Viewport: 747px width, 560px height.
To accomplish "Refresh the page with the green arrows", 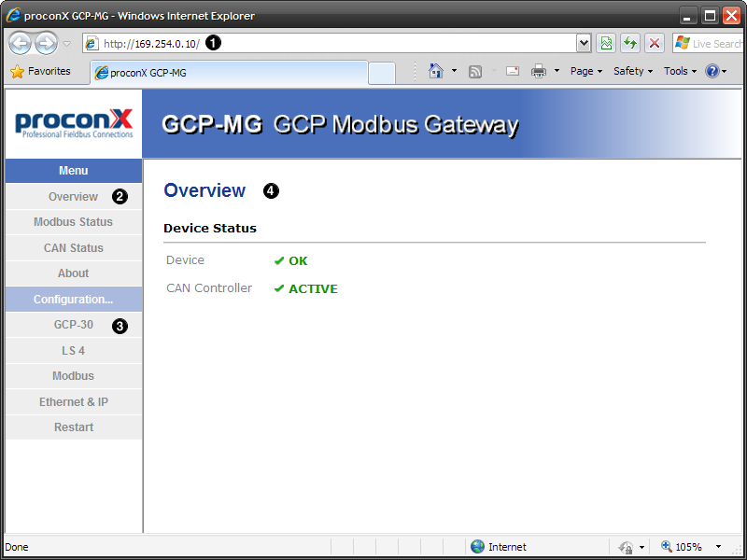I will [630, 43].
